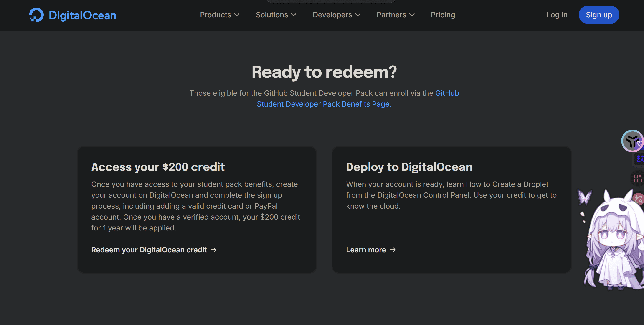Open the Developers dropdown menu
Viewport: 644px width, 325px height.
click(337, 15)
